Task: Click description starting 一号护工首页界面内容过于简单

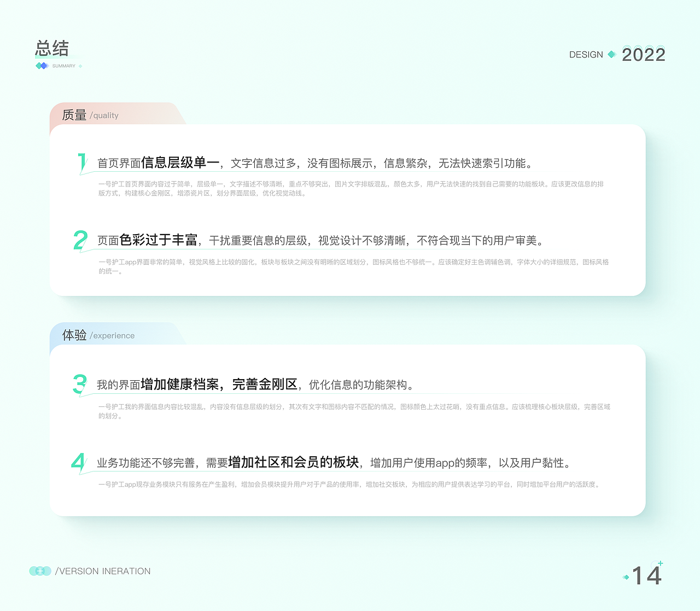Action: pos(351,188)
